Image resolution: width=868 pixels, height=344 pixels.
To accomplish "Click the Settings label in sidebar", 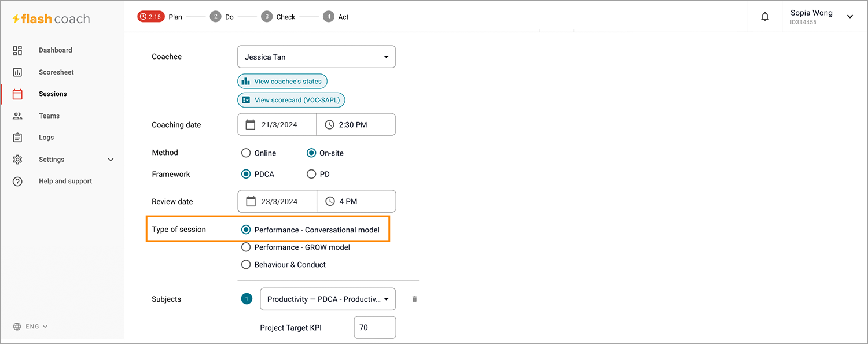I will coord(52,160).
